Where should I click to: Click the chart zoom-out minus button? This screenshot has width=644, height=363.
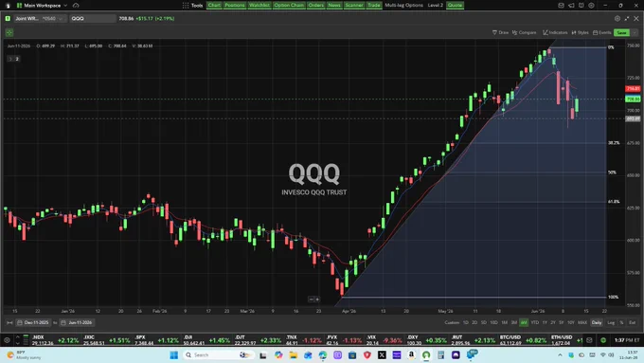[x=311, y=299]
